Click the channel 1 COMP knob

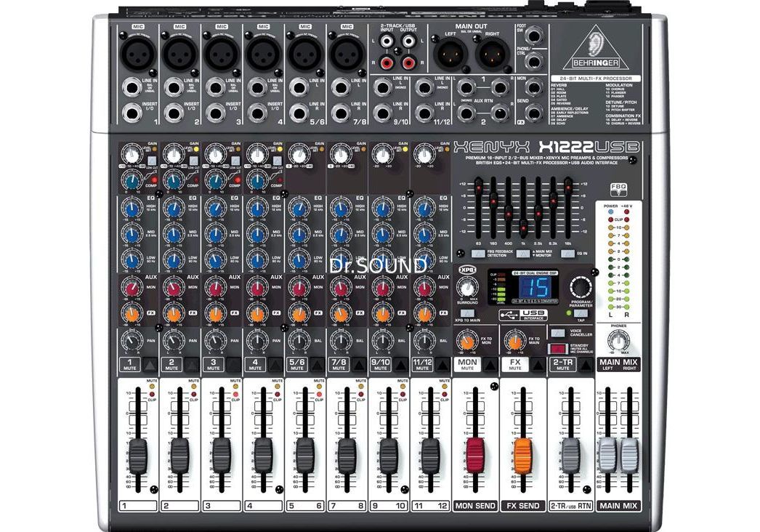point(131,182)
